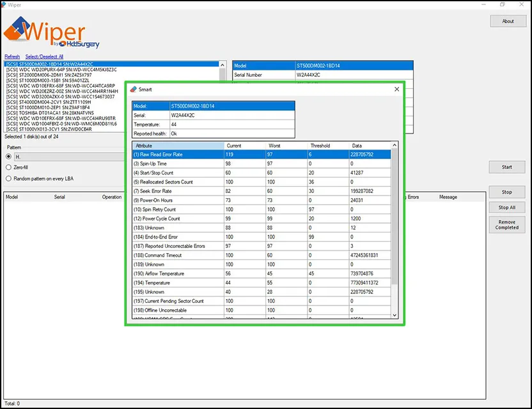The width and height of the screenshot is (532, 409).
Task: Click the SMART table scroll-down arrow
Action: [x=395, y=315]
